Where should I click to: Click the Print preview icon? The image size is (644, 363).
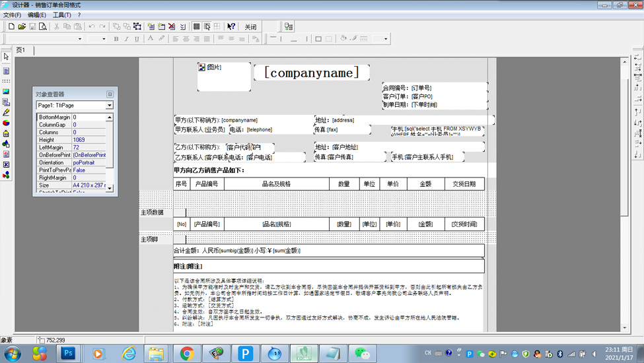(42, 26)
